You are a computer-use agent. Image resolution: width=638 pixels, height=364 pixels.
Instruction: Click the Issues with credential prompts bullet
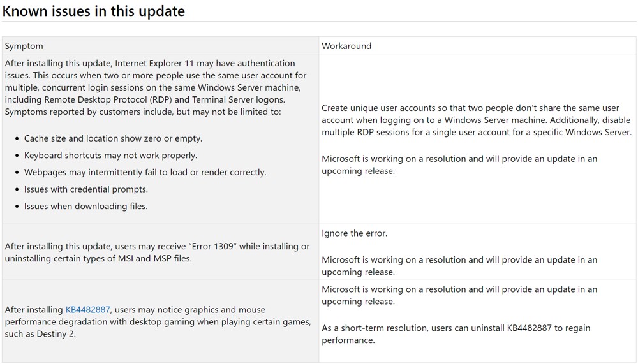click(86, 189)
